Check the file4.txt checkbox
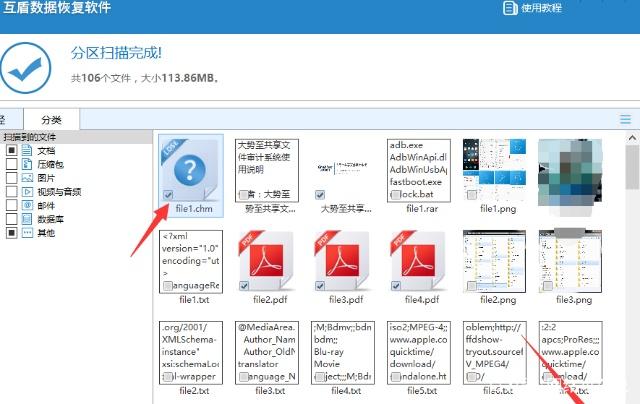 pyautogui.click(x=320, y=377)
